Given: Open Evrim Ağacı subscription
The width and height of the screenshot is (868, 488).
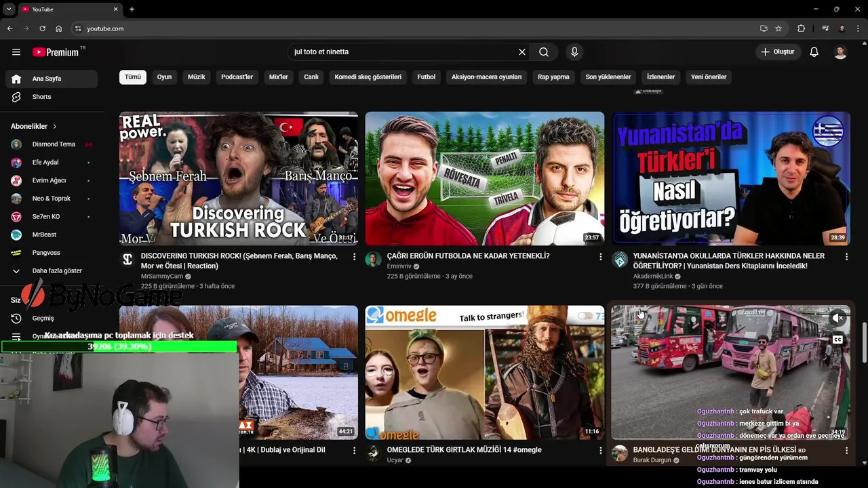Looking at the screenshot, I should pyautogui.click(x=52, y=180).
